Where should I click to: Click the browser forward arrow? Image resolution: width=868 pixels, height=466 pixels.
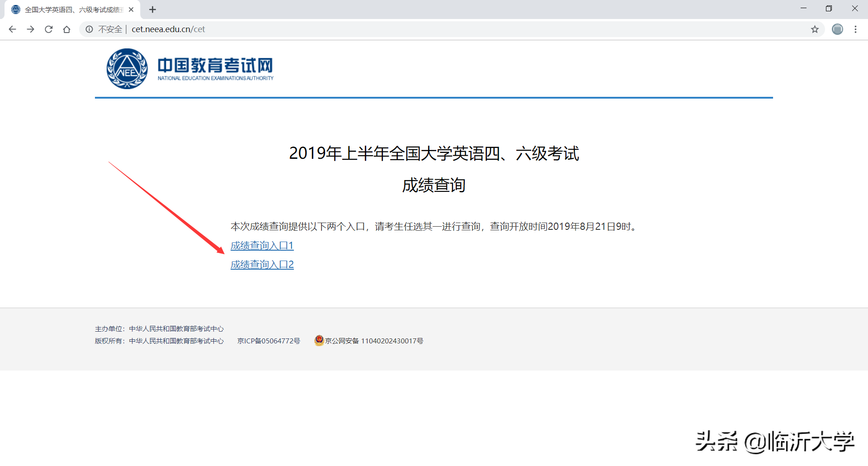pyautogui.click(x=30, y=29)
